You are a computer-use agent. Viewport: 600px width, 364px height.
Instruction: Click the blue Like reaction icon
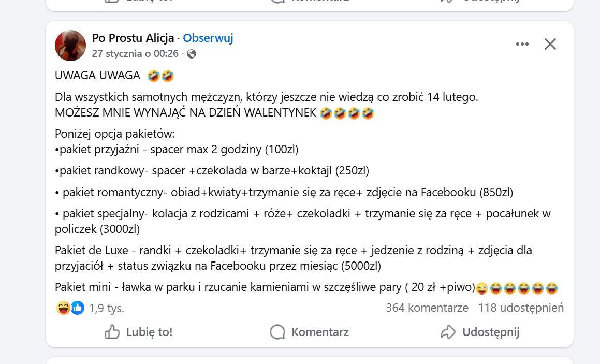click(77, 308)
